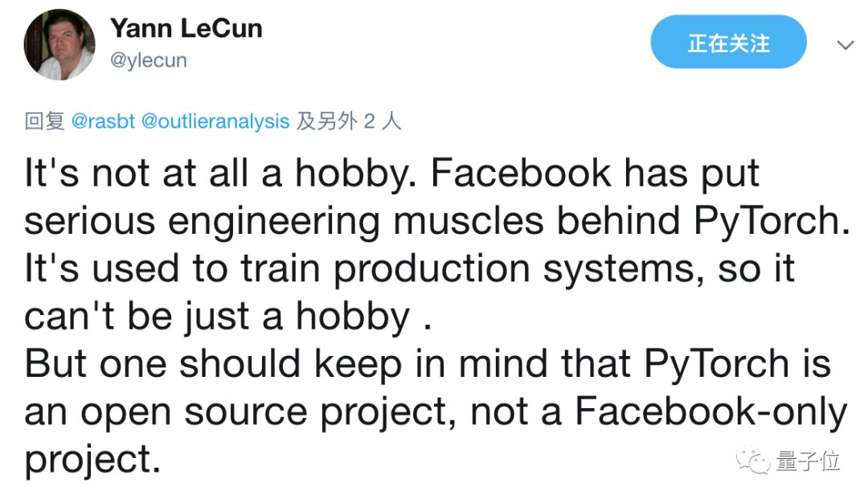This screenshot has height=499, width=868.
Task: Select the line "can't be just a hobby"
Action: 228,316
